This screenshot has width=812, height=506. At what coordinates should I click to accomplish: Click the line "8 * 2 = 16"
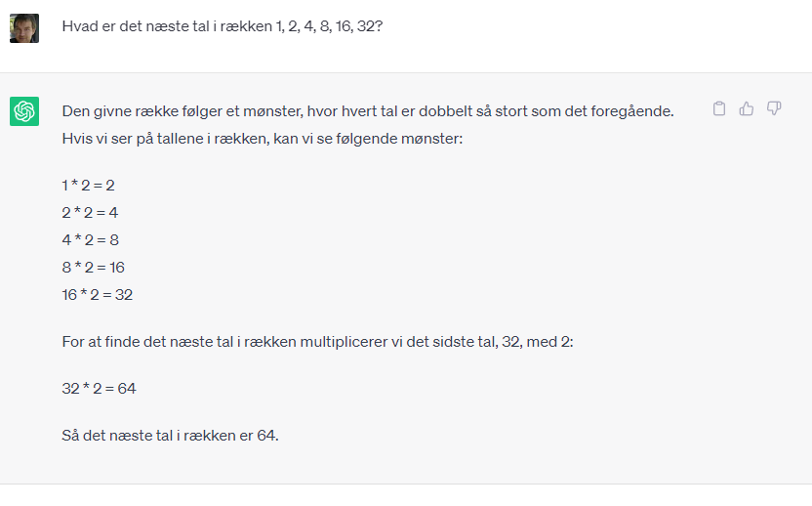point(94,267)
